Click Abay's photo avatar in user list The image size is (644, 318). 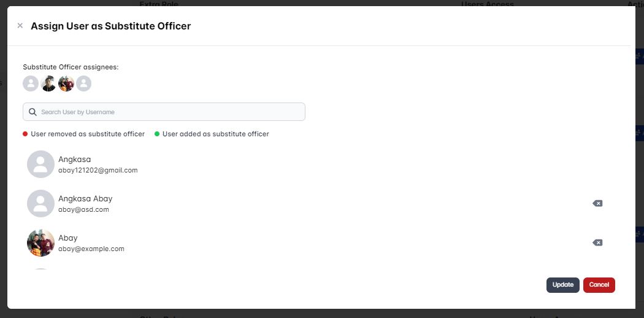click(40, 243)
